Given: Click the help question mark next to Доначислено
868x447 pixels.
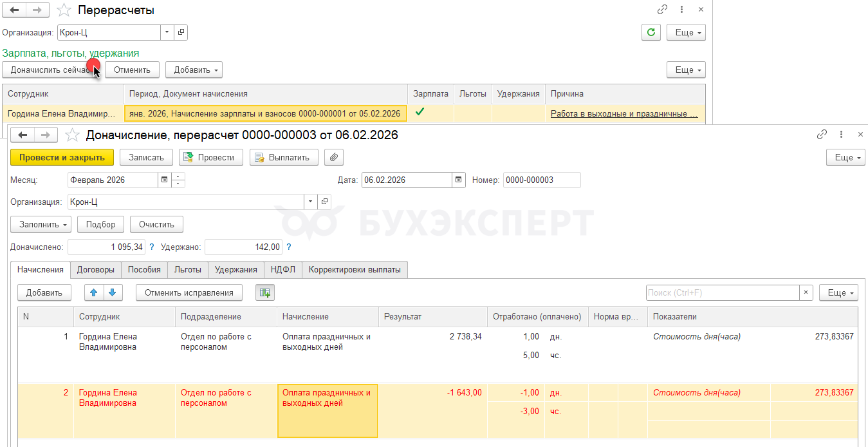Looking at the screenshot, I should pyautogui.click(x=151, y=247).
